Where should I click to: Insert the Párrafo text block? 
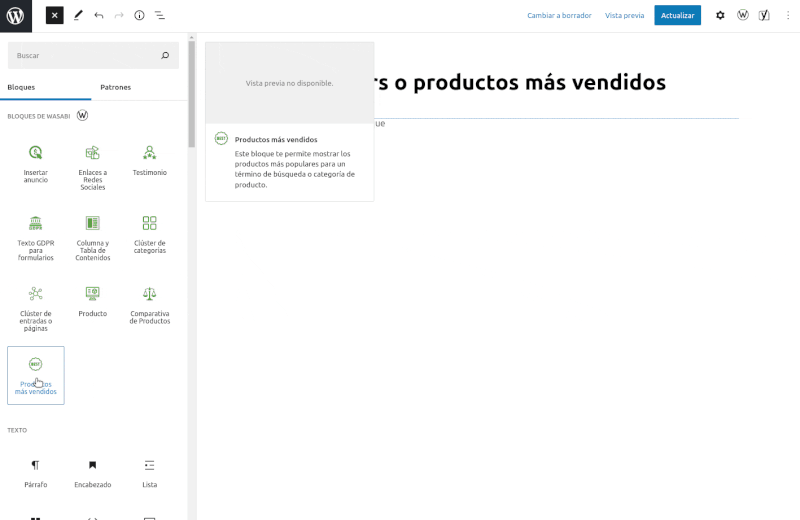point(36,473)
